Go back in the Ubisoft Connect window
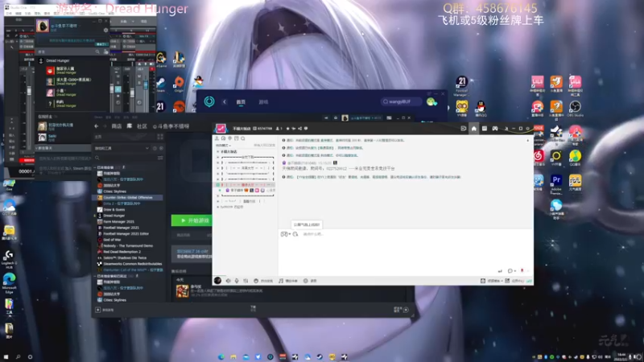This screenshot has height=362, width=644. 225,102
